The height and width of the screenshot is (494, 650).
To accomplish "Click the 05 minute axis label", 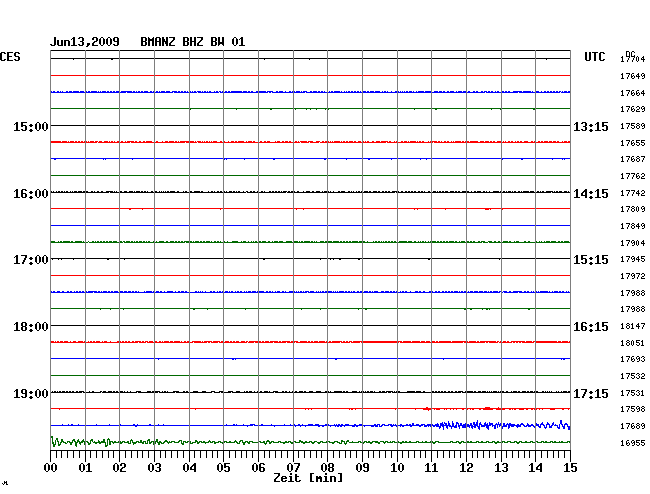I will [x=223, y=468].
